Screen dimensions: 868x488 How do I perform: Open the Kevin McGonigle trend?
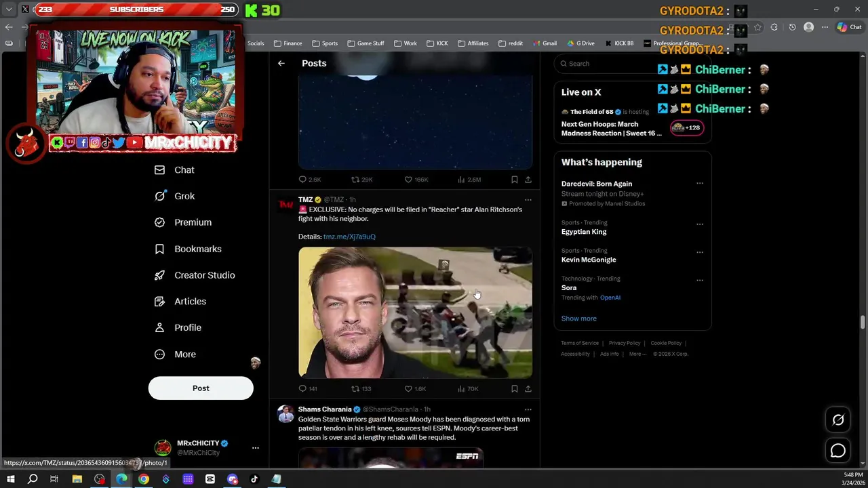point(589,260)
